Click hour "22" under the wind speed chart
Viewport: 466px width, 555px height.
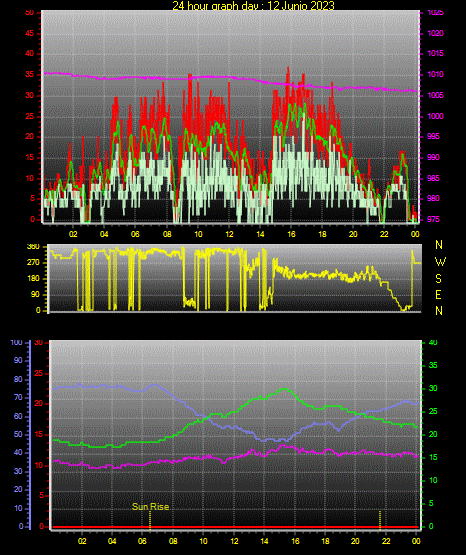(384, 234)
